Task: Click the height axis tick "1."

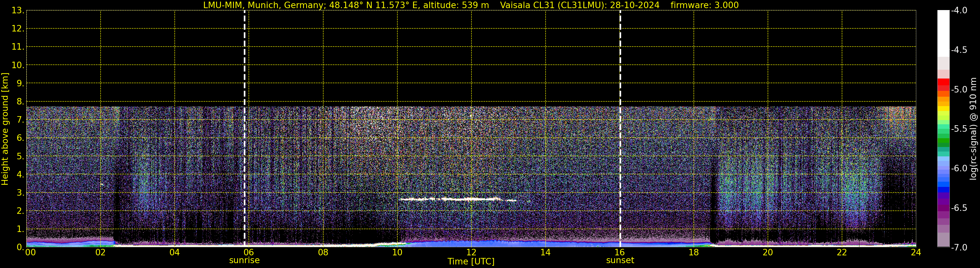Action: click(20, 229)
